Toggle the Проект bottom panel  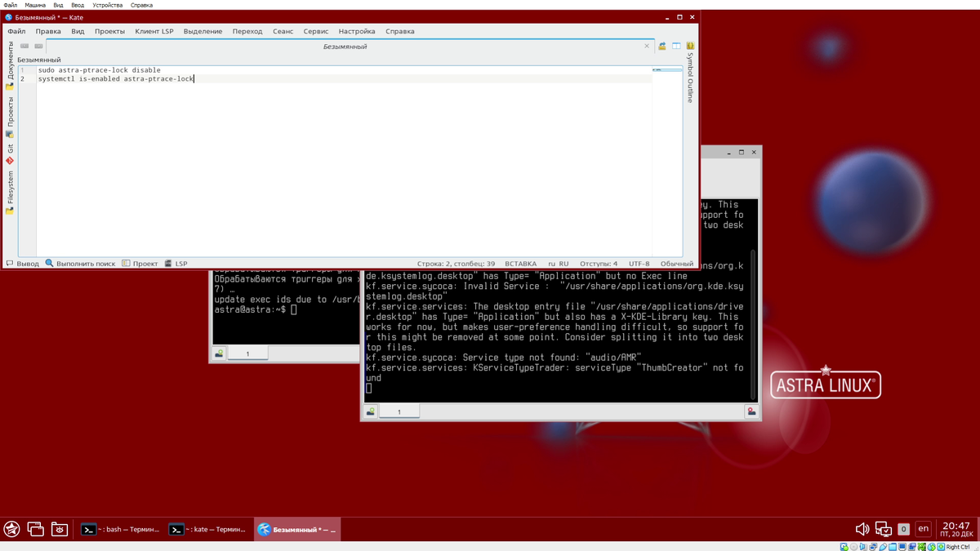pyautogui.click(x=140, y=264)
